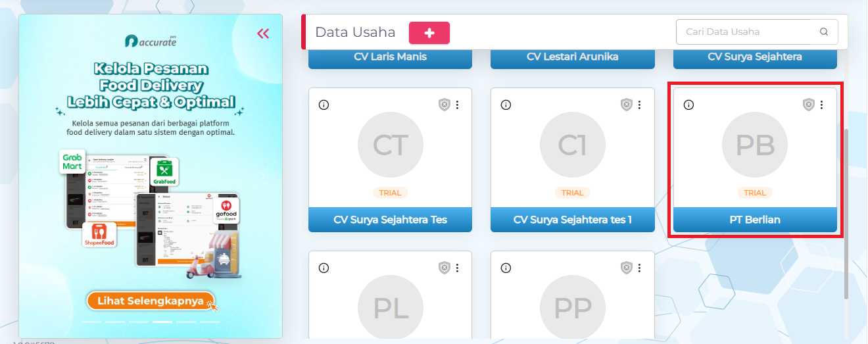868x344 pixels.
Task: Add new Data Usaha with plus button
Action: click(x=429, y=33)
